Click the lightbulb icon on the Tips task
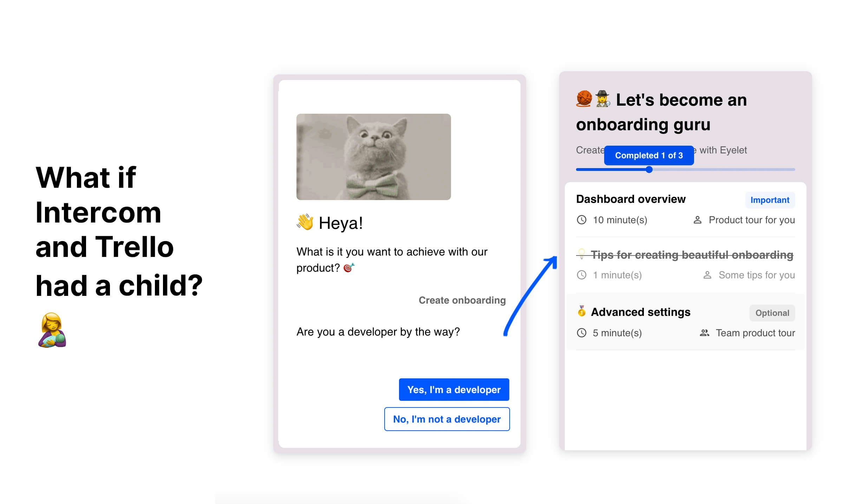Image resolution: width=843 pixels, height=504 pixels. [x=582, y=253]
